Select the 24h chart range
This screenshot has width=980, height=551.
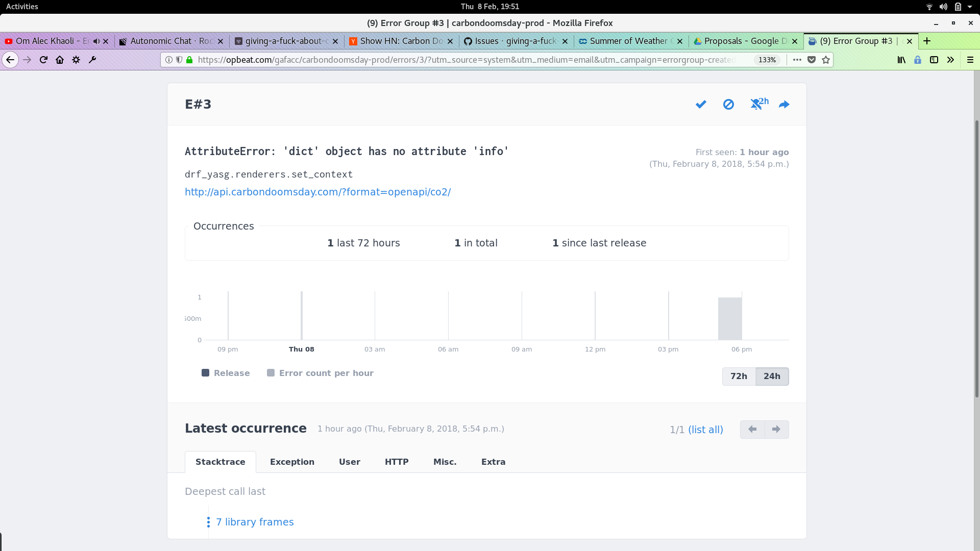pyautogui.click(x=772, y=377)
